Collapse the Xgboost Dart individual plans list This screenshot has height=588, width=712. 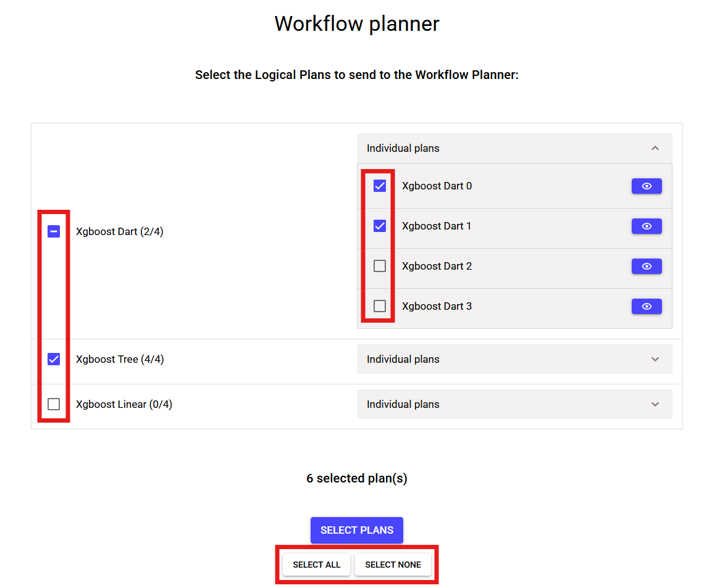[x=655, y=148]
